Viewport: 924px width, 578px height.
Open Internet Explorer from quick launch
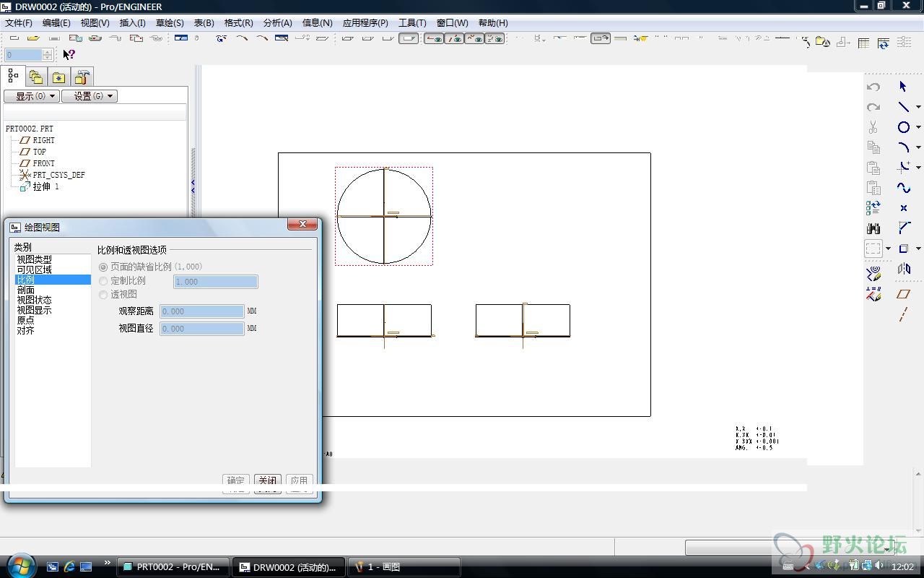pos(69,567)
